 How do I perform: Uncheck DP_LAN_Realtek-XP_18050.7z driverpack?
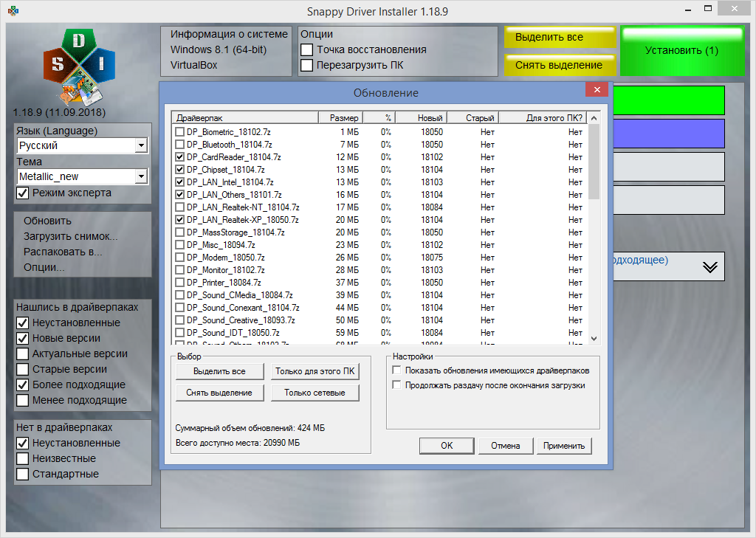click(180, 219)
